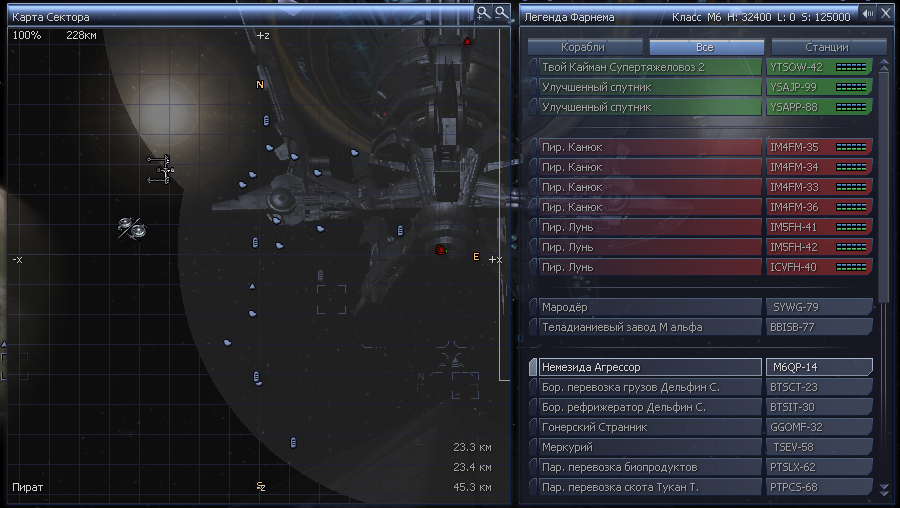The width and height of the screenshot is (900, 508).
Task: Select Пир. Канюк row with ID IM4FM-33
Action: point(650,187)
